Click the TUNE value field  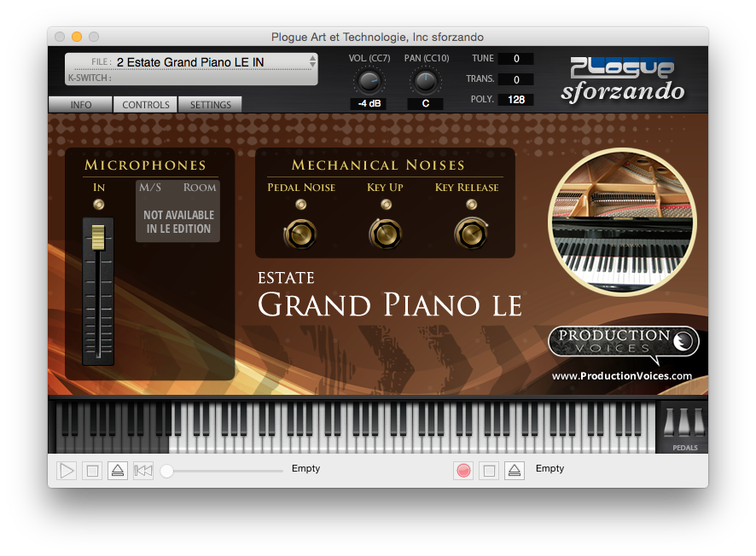coord(516,58)
